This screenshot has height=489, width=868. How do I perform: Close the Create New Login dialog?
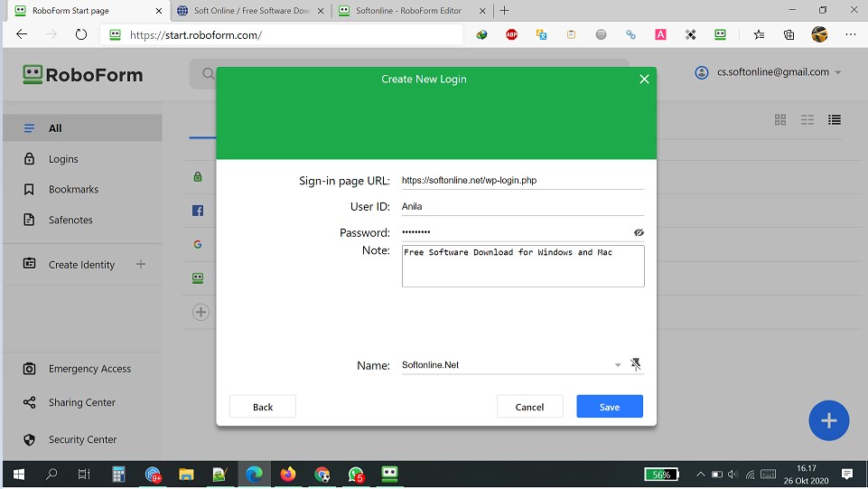click(644, 80)
